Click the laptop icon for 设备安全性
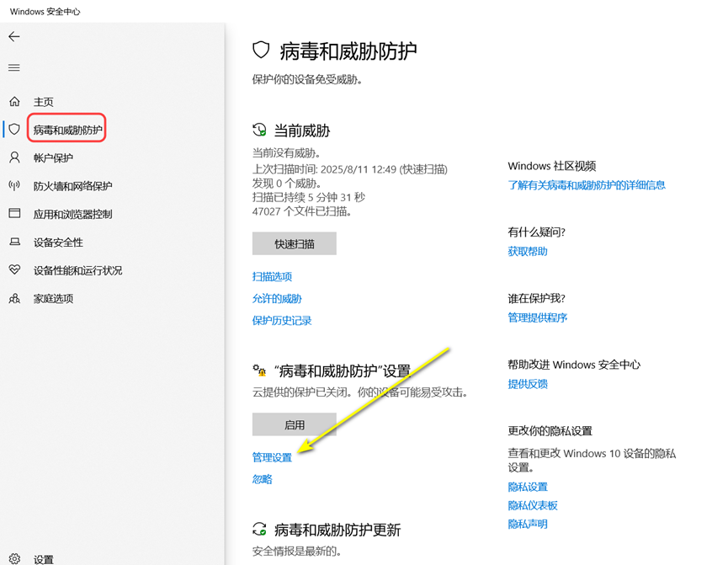 point(15,242)
